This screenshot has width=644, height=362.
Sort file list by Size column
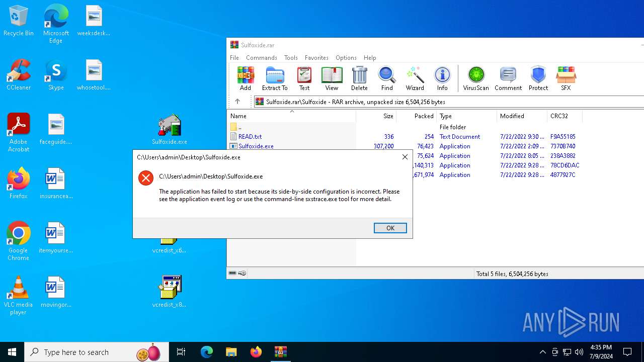click(376, 116)
